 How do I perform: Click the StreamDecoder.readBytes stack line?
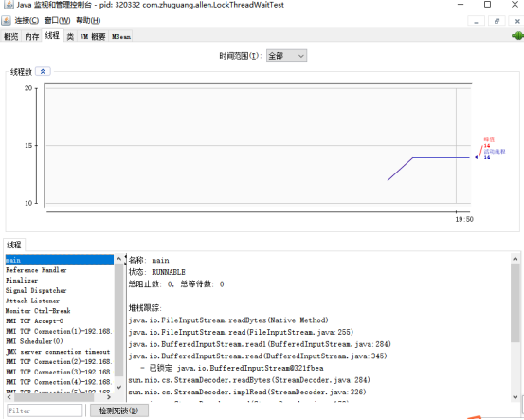pyautogui.click(x=249, y=380)
